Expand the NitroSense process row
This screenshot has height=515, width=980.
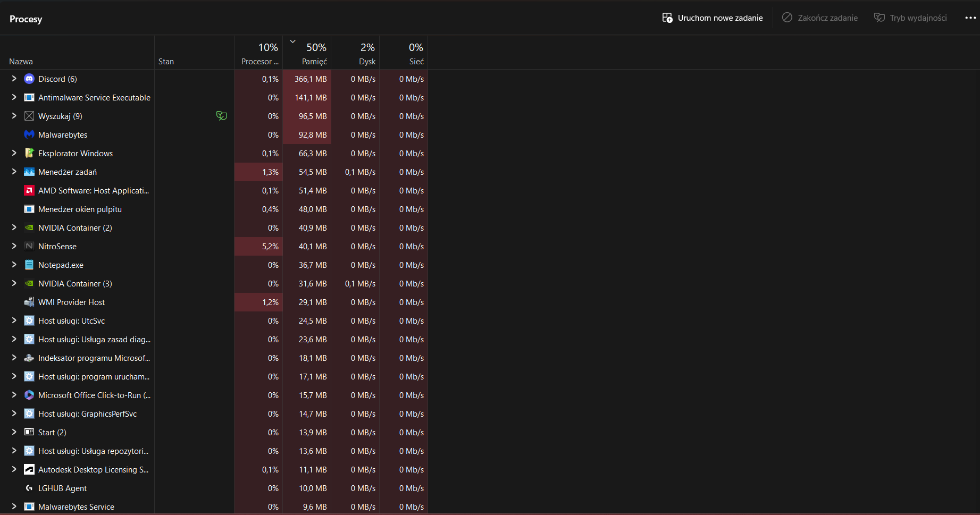(x=14, y=246)
